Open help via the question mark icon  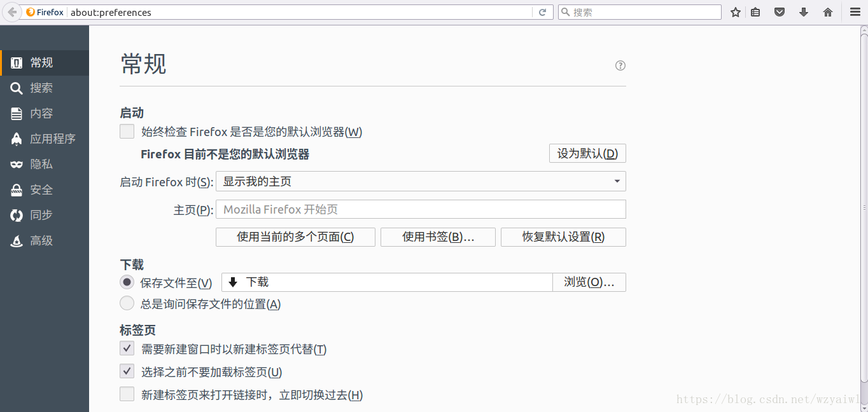pos(620,65)
